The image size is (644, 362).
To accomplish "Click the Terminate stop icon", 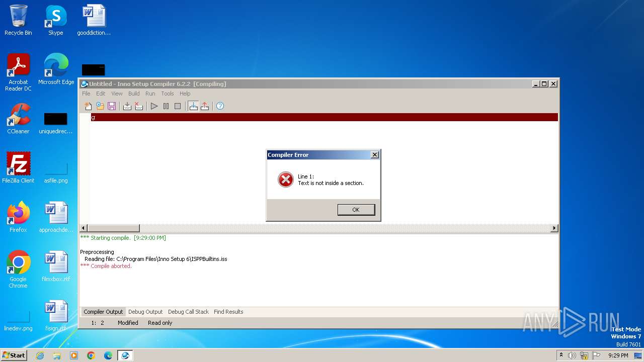I will click(178, 106).
